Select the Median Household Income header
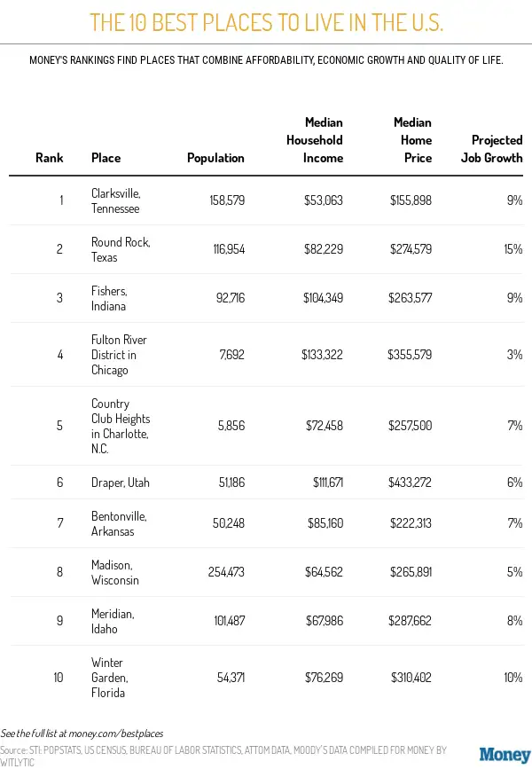The width and height of the screenshot is (532, 769). (x=314, y=140)
